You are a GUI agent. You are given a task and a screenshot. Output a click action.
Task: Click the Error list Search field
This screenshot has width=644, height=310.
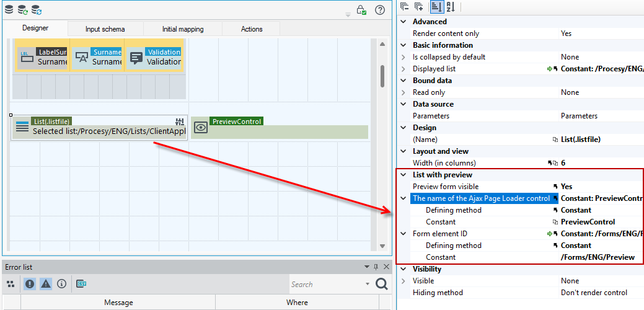click(327, 284)
